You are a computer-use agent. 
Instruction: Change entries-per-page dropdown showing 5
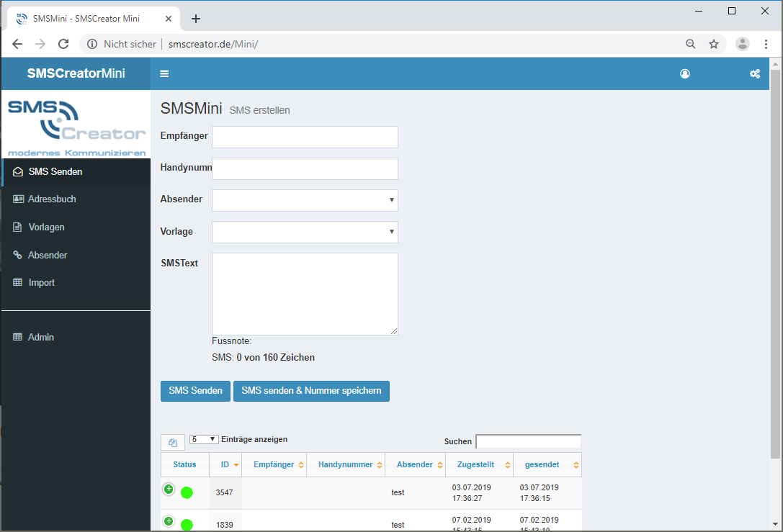click(204, 439)
